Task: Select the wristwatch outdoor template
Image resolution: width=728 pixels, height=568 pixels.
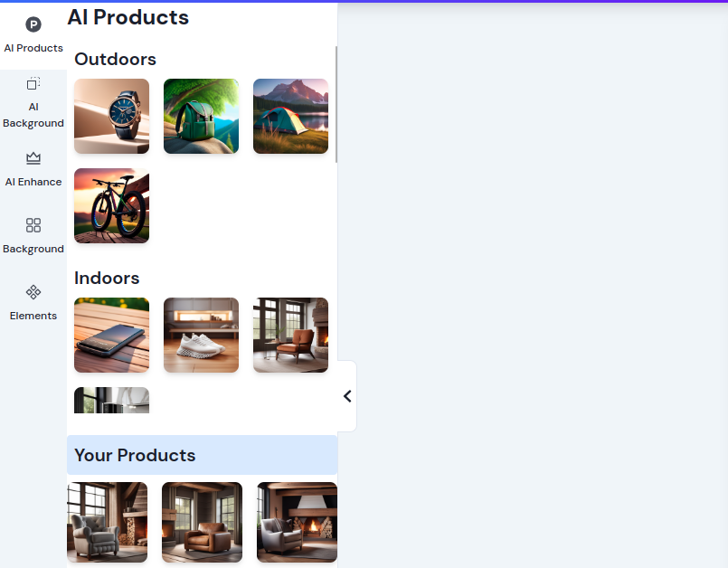Action: (x=112, y=116)
